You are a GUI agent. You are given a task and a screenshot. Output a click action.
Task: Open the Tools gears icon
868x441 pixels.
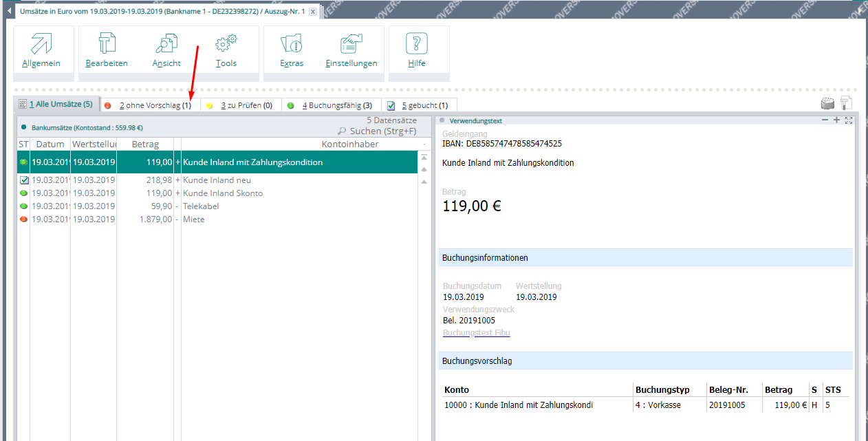(226, 44)
